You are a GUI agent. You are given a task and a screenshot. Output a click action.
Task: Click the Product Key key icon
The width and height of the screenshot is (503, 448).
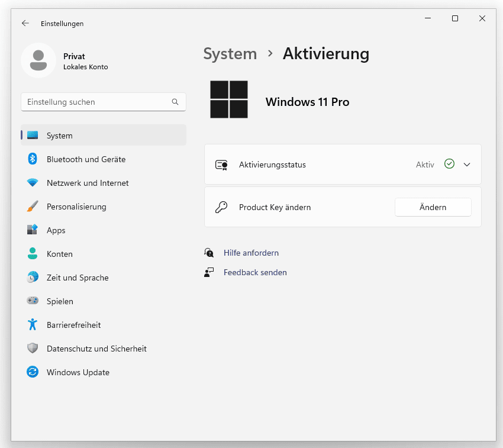221,207
